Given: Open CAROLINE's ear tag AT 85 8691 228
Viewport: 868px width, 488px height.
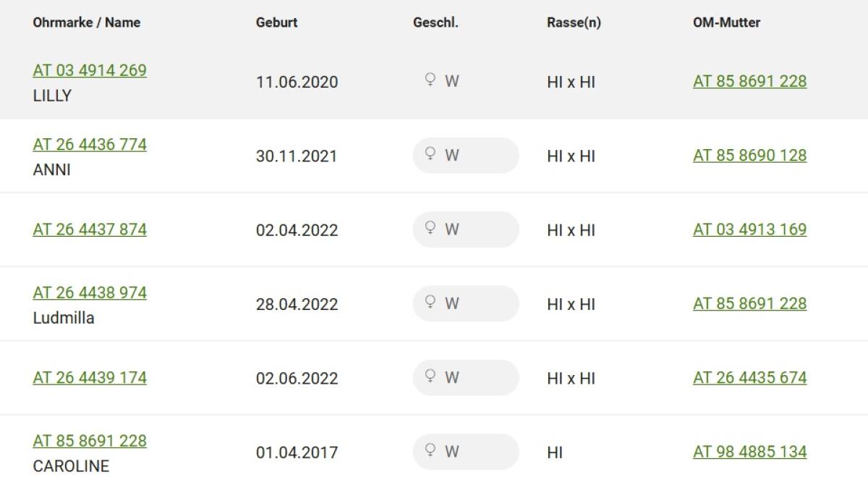Looking at the screenshot, I should 90,441.
